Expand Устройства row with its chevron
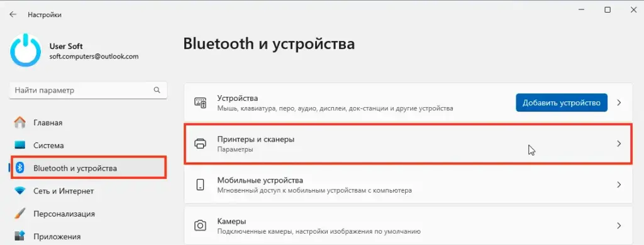Image resolution: width=644 pixels, height=245 pixels. point(619,103)
